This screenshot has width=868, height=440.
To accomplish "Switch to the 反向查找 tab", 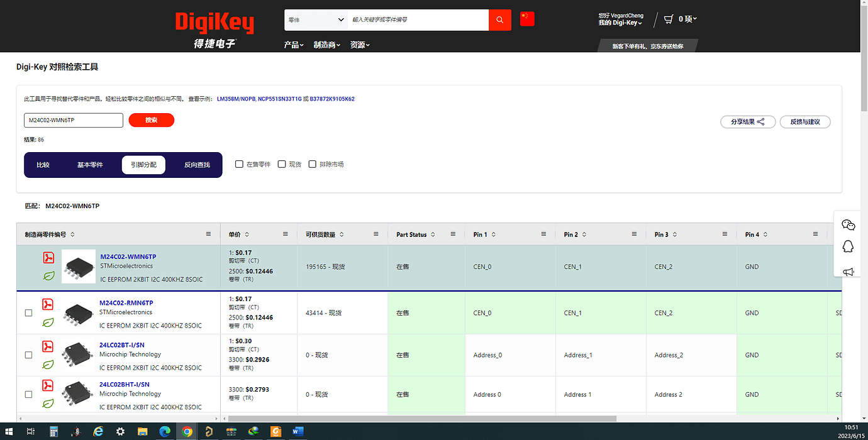I will (196, 165).
